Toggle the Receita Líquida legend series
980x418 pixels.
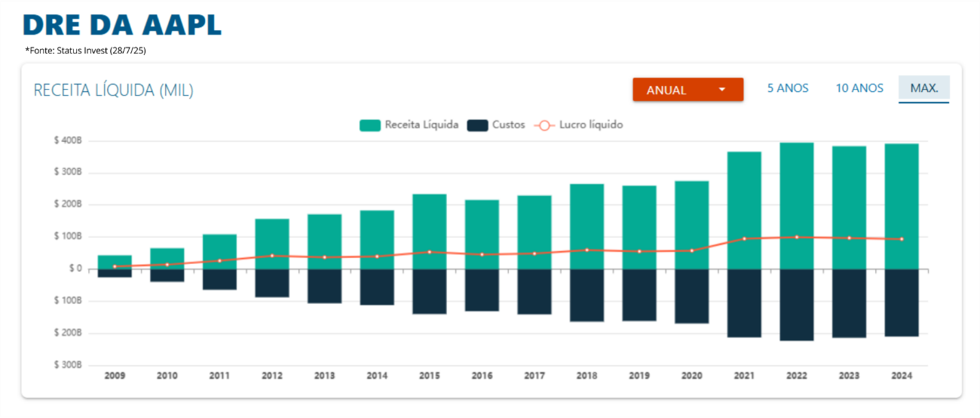[409, 125]
